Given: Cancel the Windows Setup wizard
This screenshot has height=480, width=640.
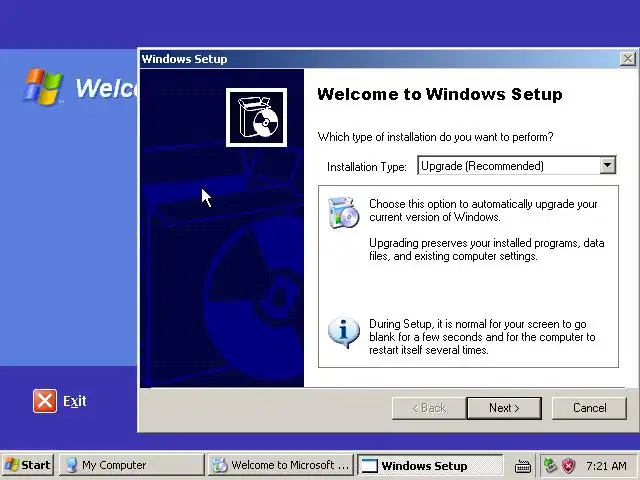Looking at the screenshot, I should (589, 408).
